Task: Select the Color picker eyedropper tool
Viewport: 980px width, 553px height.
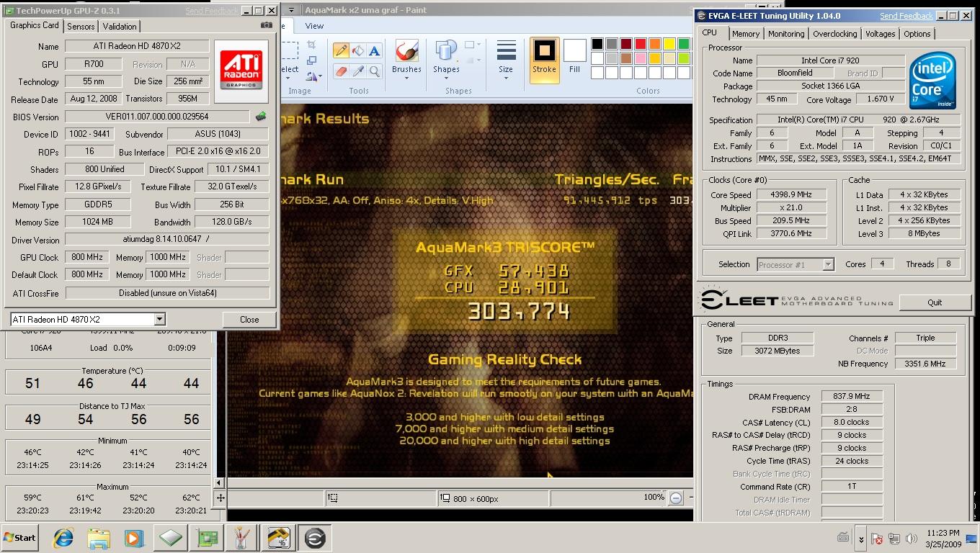Action: click(x=358, y=71)
